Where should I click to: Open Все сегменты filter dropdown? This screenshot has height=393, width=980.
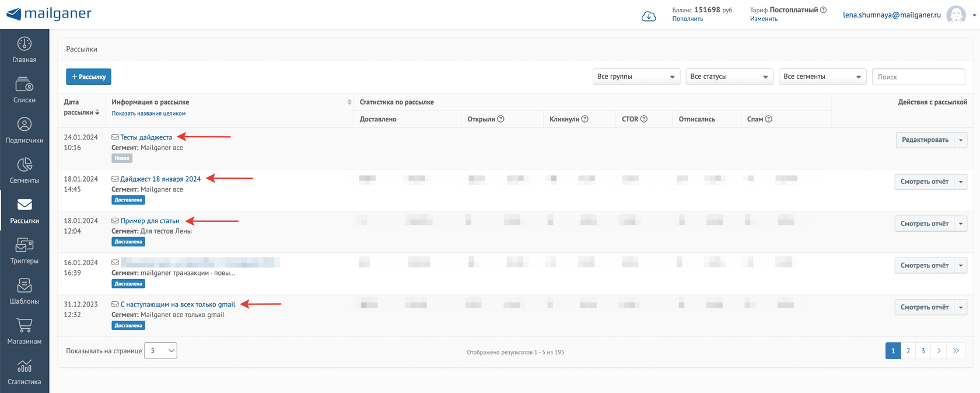(822, 76)
